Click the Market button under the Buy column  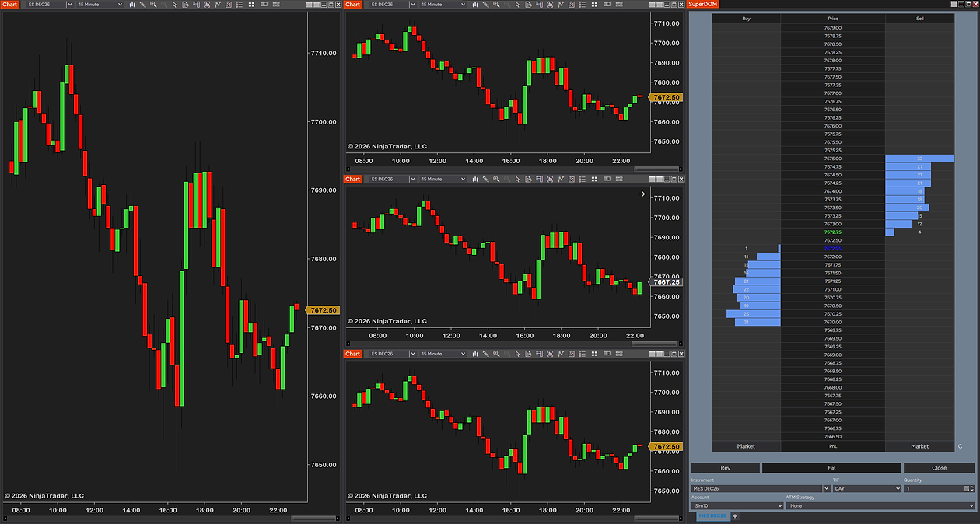[x=746, y=446]
